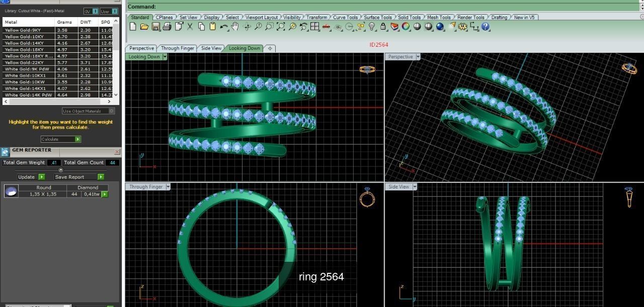Click the gray Shaded sphere icon

tap(417, 26)
